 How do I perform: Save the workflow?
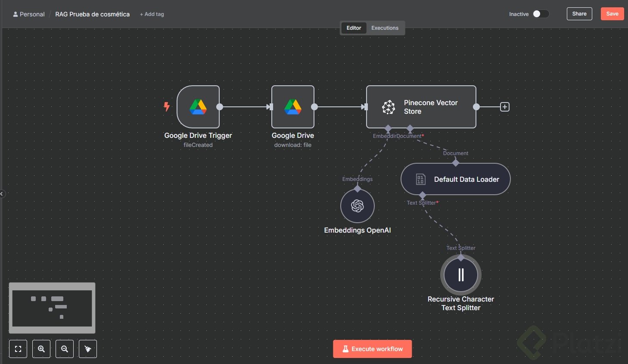click(612, 14)
